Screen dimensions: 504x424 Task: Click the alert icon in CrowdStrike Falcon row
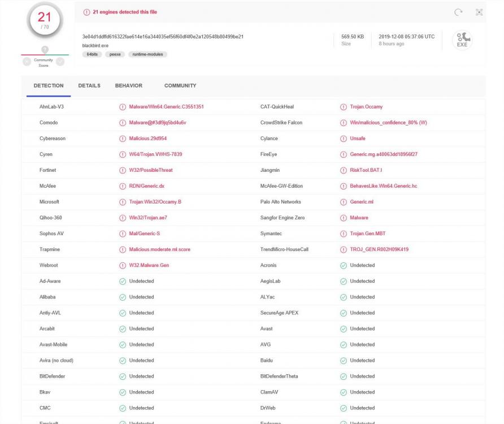click(x=344, y=123)
